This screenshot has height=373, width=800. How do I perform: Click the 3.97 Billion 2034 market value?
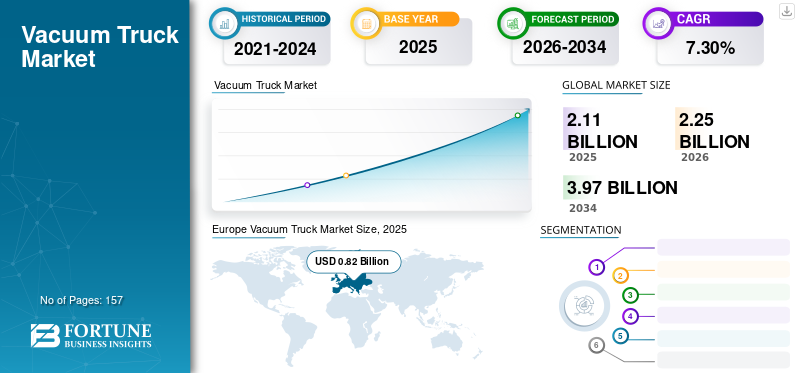622,188
